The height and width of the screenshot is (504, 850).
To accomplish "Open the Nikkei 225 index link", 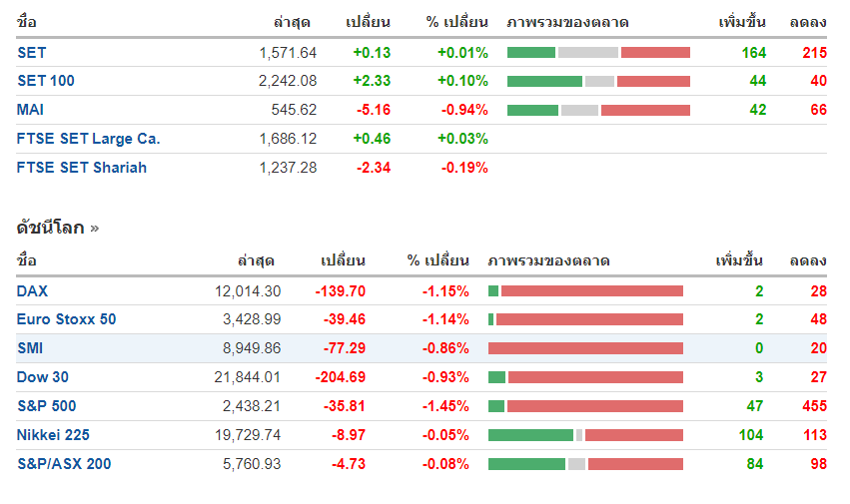I will [55, 435].
